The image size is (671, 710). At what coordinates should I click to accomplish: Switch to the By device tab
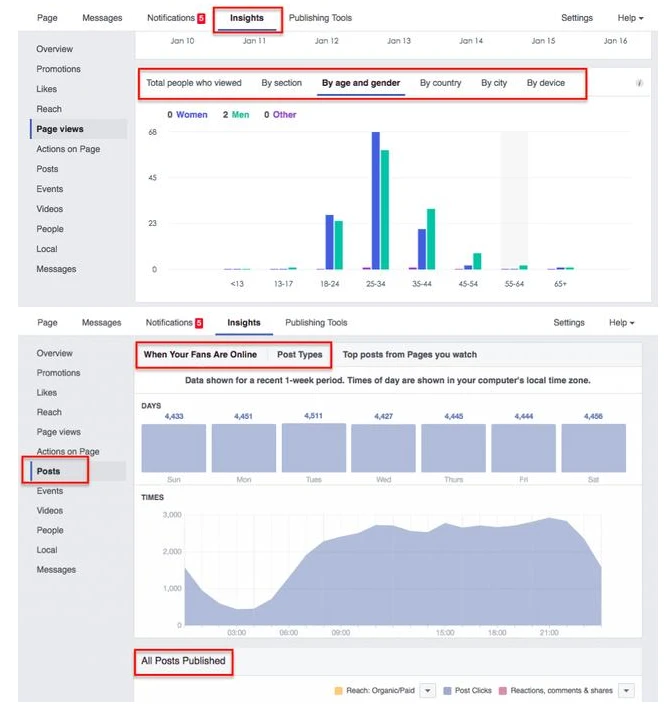546,83
